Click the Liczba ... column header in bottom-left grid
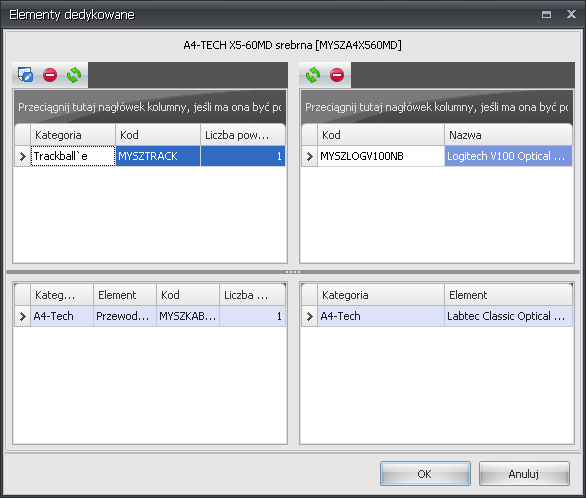 252,295
